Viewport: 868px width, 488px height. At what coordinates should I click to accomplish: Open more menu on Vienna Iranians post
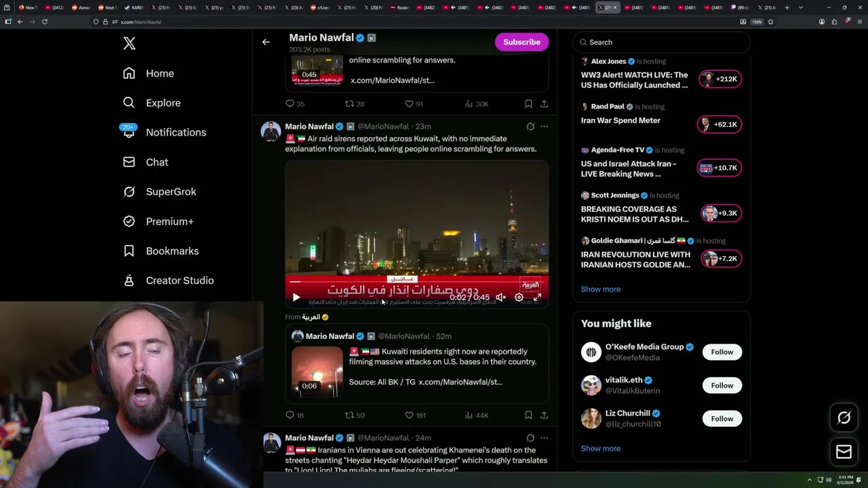(544, 438)
